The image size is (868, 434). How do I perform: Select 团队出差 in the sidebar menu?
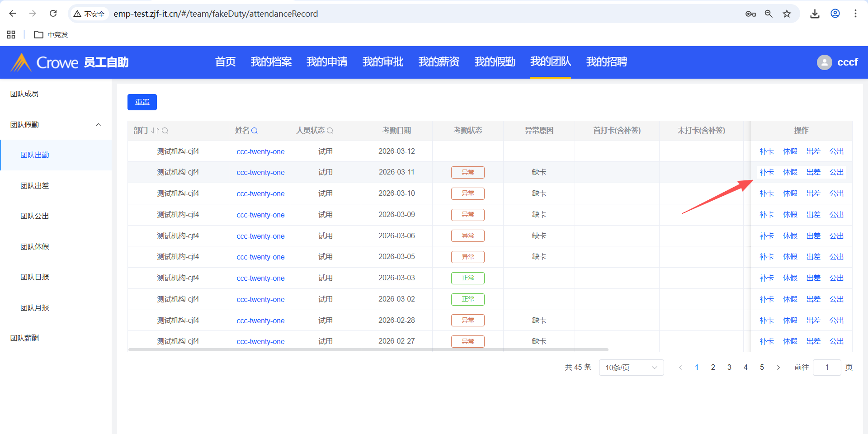pos(35,186)
